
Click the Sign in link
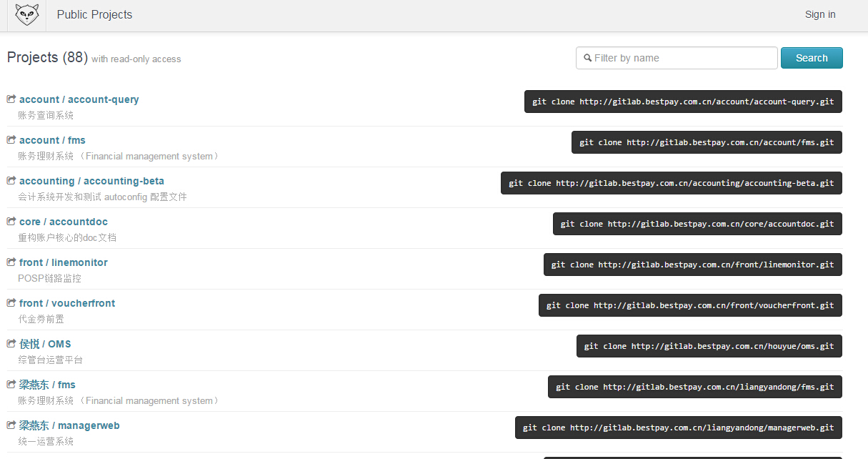[820, 14]
